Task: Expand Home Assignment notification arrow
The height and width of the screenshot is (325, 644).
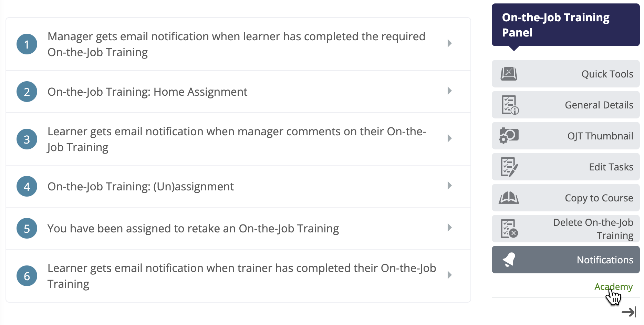Action: tap(449, 91)
